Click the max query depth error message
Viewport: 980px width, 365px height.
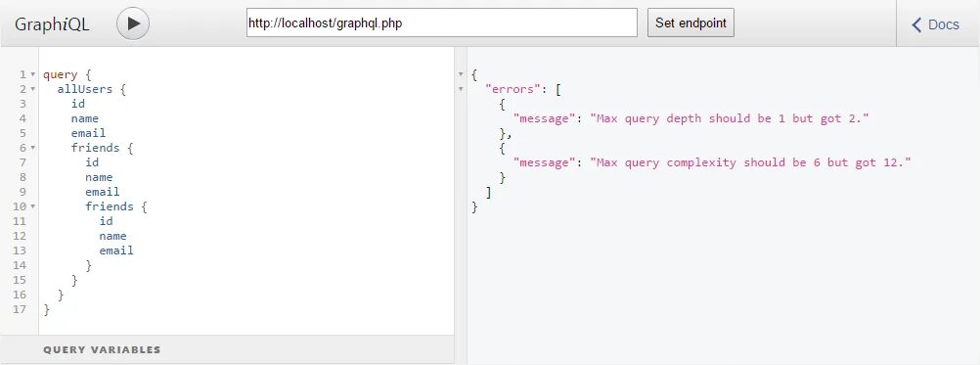point(730,118)
